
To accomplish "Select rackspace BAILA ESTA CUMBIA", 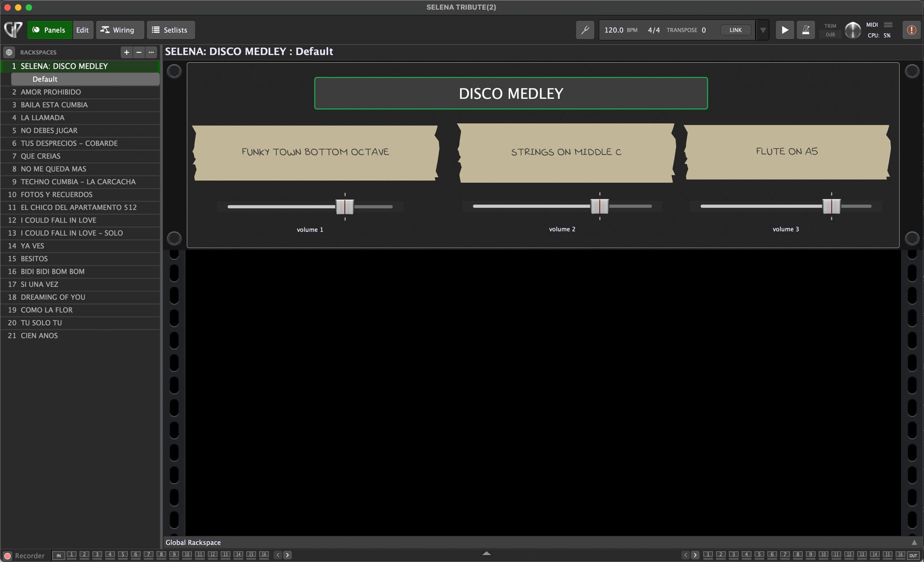I will pos(80,105).
